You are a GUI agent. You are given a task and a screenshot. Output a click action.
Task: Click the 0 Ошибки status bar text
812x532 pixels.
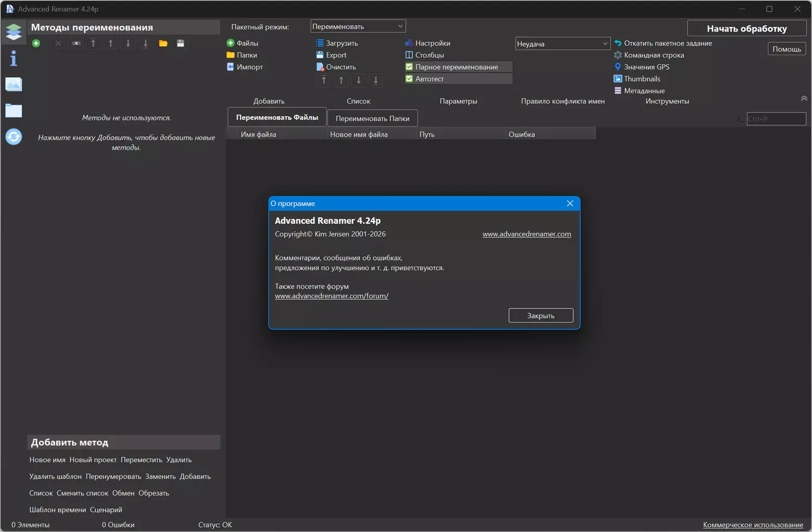point(118,525)
